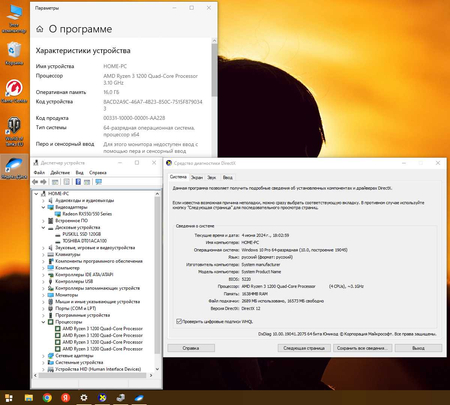
Task: Click the Следующая страница button
Action: coord(304,348)
